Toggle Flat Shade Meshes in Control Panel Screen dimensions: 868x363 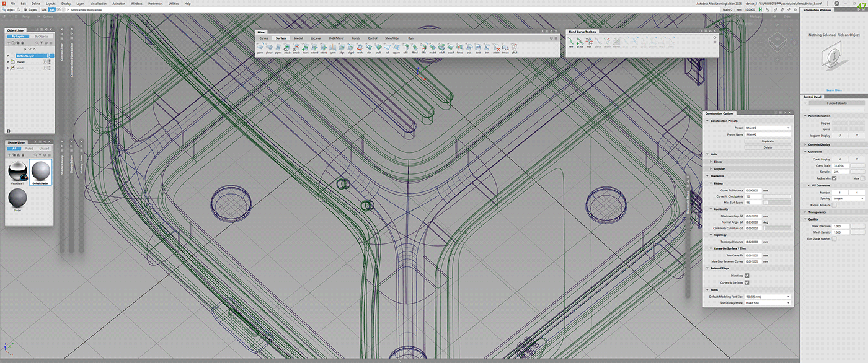click(x=834, y=238)
